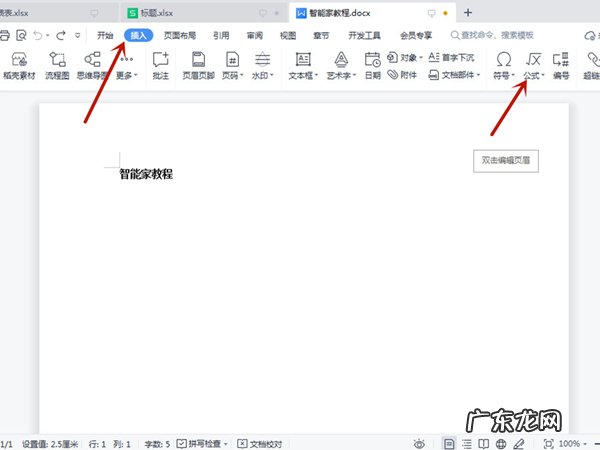Open the 章节 ribbon tab
The height and width of the screenshot is (450, 600).
pyautogui.click(x=321, y=36)
